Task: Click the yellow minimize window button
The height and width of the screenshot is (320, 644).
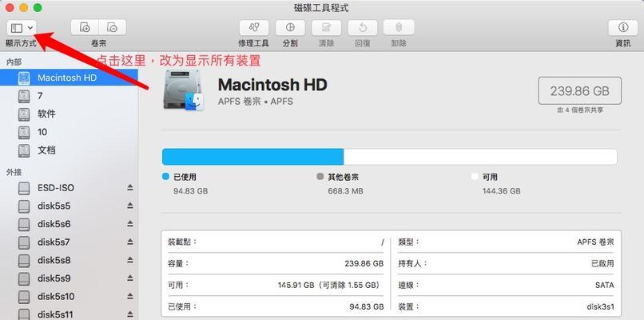Action: coord(24,7)
